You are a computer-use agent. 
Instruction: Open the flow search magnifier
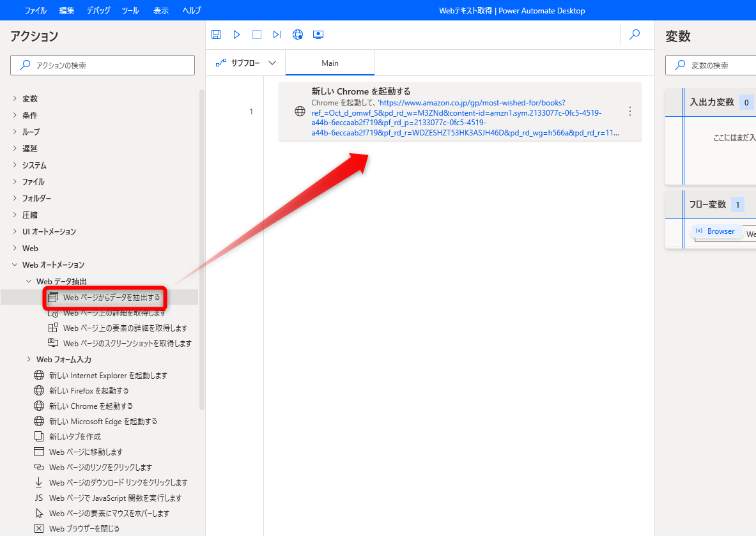click(635, 34)
